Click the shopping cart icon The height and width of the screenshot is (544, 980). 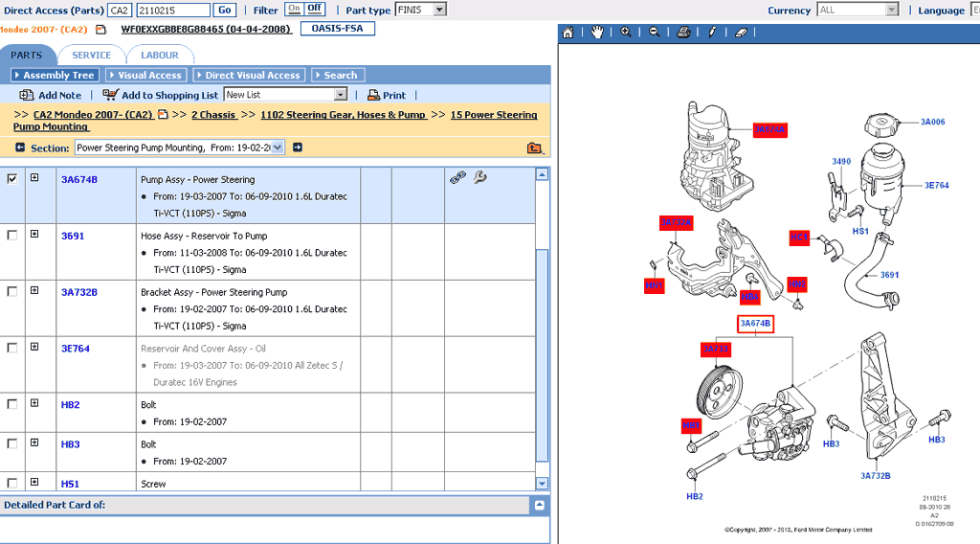pos(110,95)
